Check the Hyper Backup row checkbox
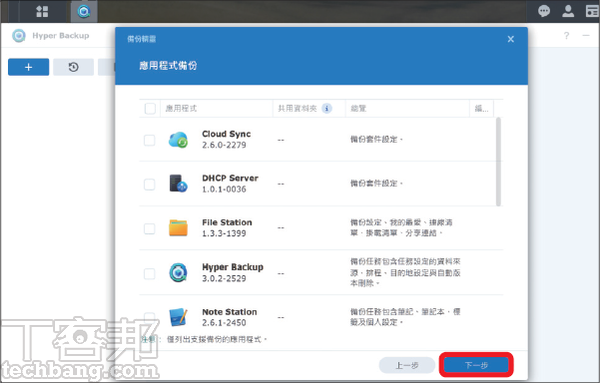600x383 pixels. coord(150,274)
